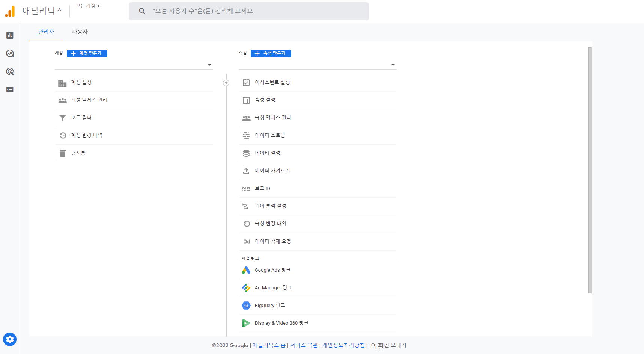
Task: Click the 데이터 스트림 icon
Action: pos(246,136)
